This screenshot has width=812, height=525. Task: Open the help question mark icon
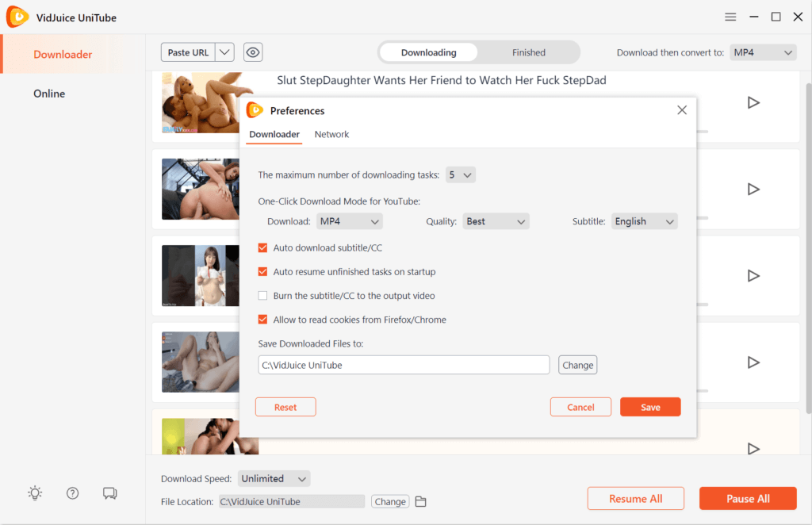(72, 493)
